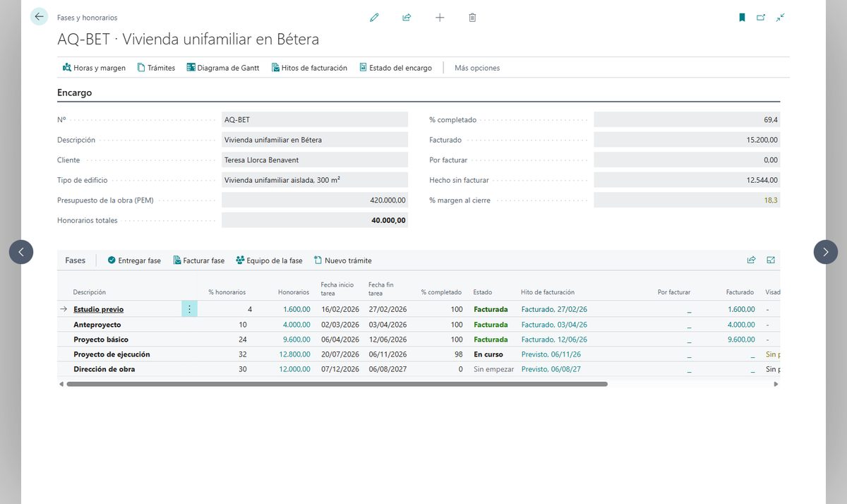This screenshot has width=847, height=504.
Task: Click the Honorarios totales field
Action: 315,220
